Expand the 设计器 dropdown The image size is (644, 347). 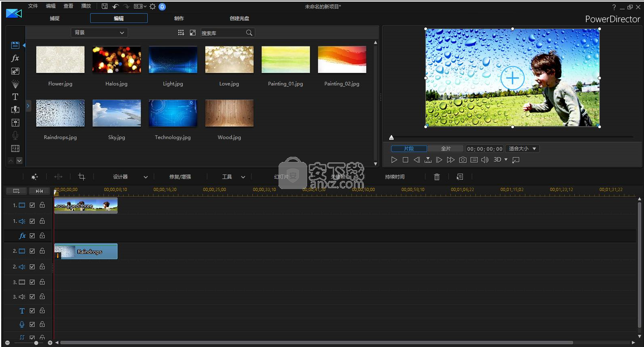(145, 177)
